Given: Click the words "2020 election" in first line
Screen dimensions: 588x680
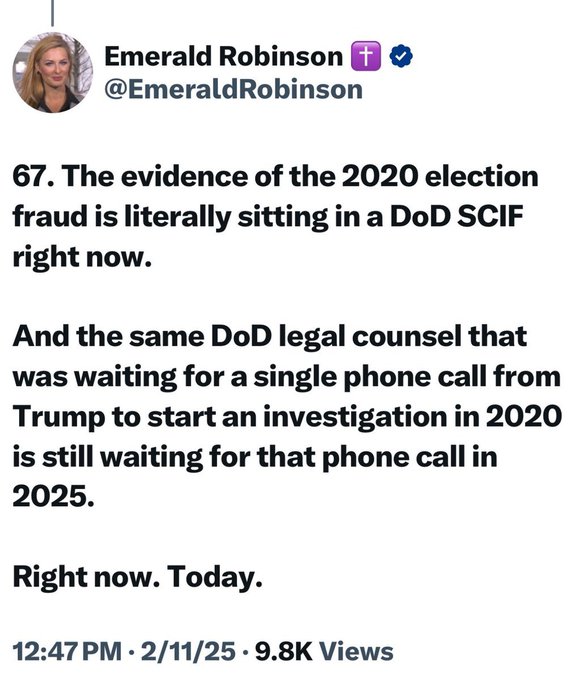Looking at the screenshot, I should [440, 177].
